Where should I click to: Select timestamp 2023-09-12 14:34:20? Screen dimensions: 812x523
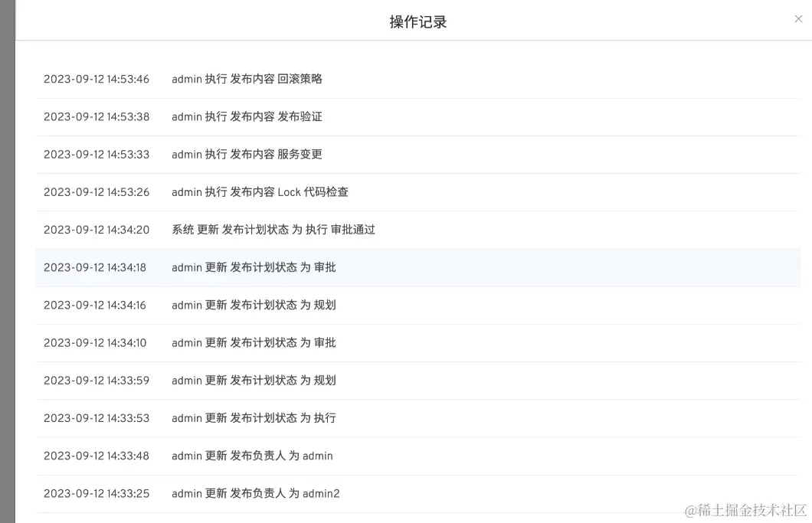[97, 230]
